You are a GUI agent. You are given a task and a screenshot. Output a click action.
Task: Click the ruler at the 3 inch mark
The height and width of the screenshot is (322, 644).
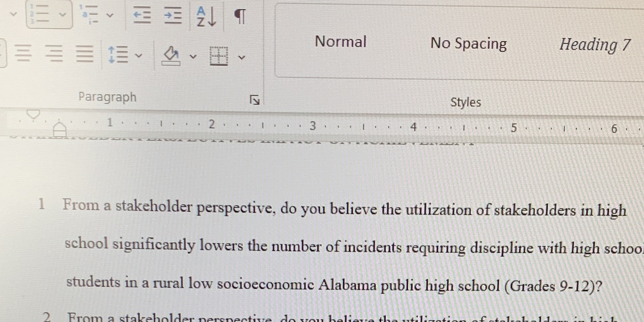[x=313, y=125]
